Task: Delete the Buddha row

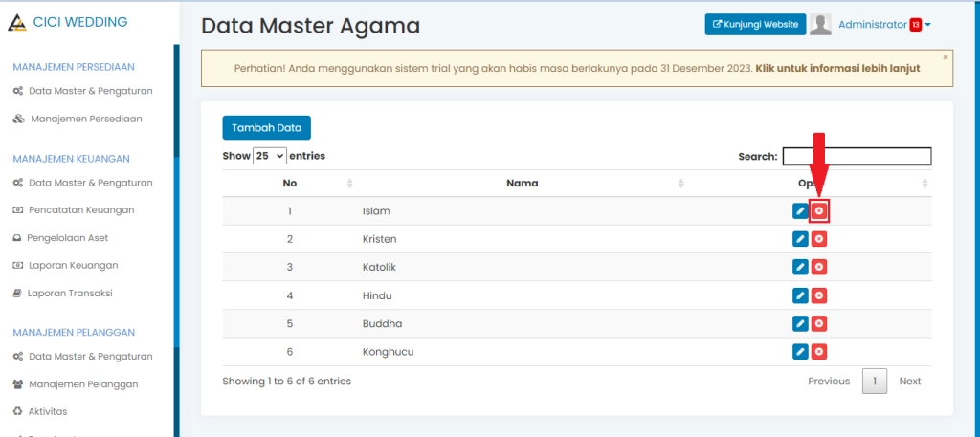Action: tap(819, 324)
